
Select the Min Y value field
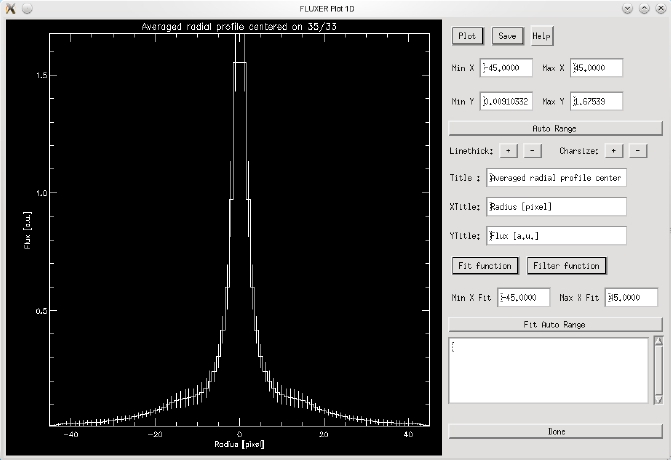[506, 101]
